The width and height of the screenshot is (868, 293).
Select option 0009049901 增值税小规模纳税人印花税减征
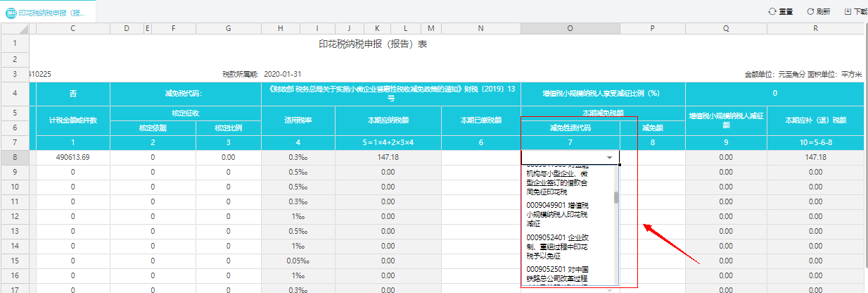tap(568, 213)
